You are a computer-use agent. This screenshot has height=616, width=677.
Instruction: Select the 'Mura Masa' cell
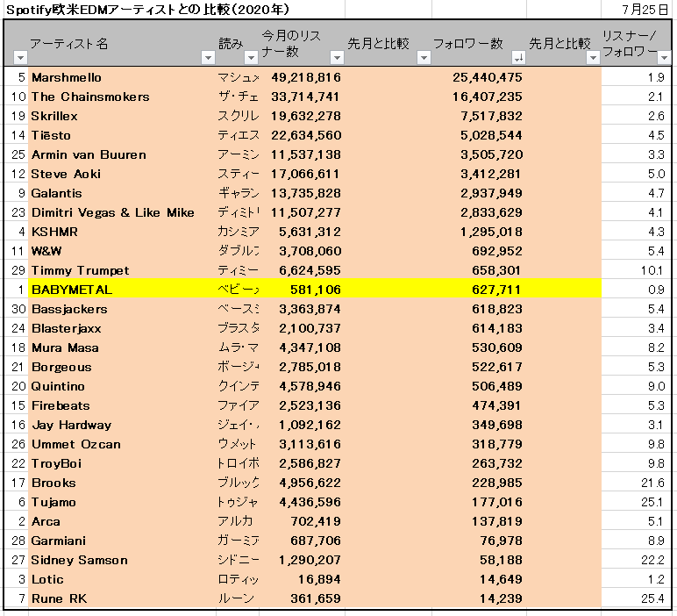122,347
